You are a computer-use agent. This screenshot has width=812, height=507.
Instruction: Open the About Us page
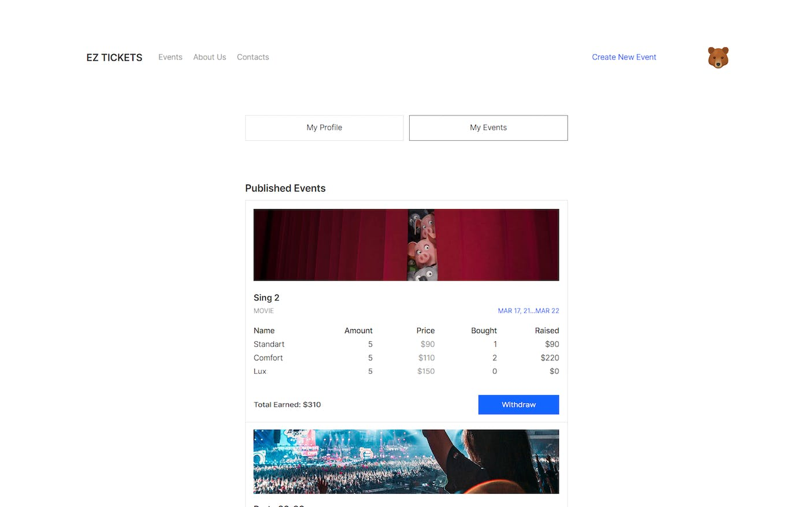(x=210, y=57)
